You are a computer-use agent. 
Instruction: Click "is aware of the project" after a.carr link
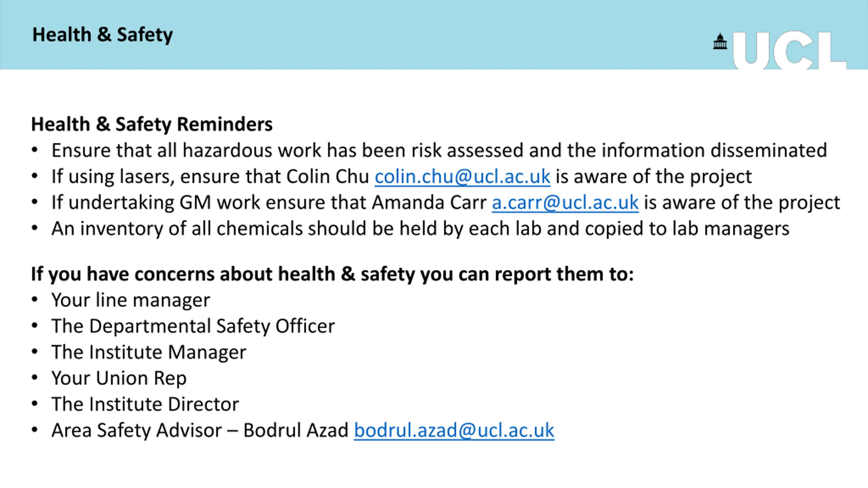tap(742, 203)
